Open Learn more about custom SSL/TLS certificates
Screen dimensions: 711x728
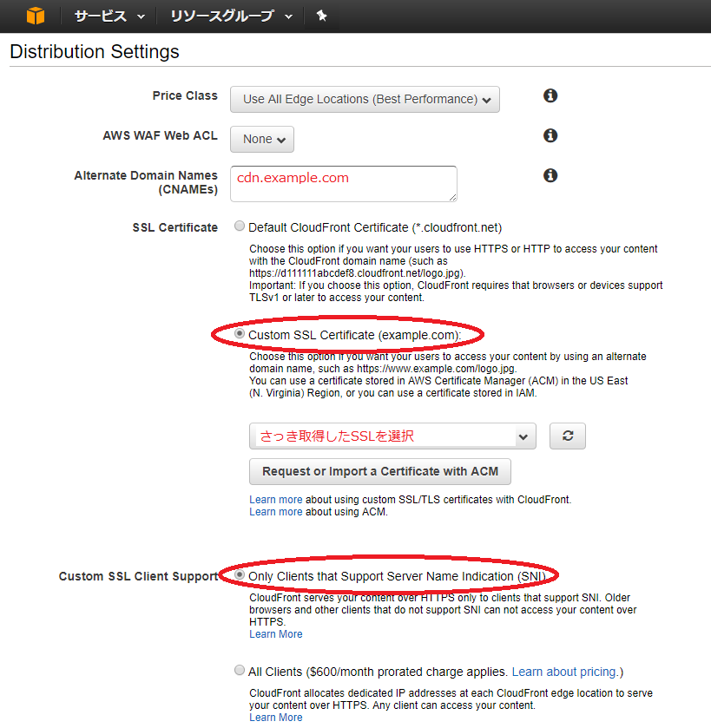click(x=276, y=500)
